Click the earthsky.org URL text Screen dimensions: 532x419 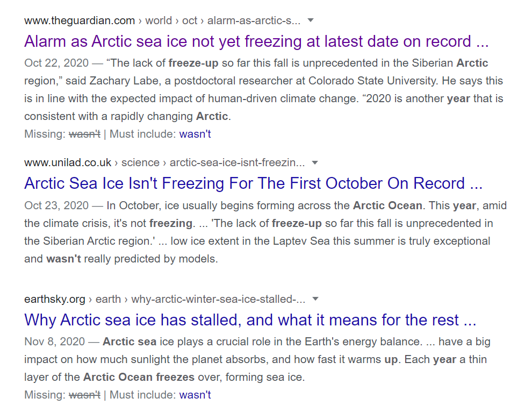[55, 299]
